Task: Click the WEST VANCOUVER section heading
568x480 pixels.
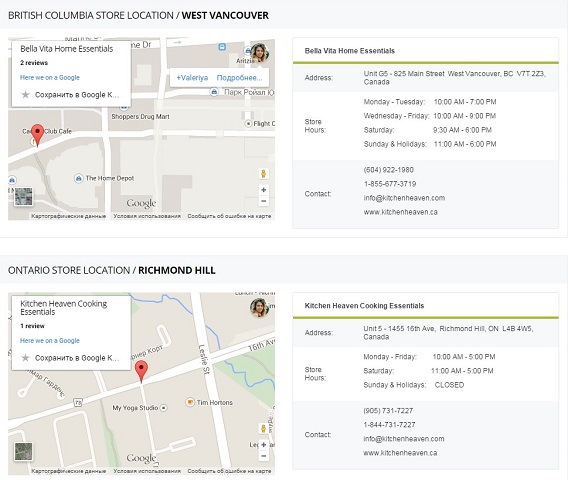Action: 225,15
